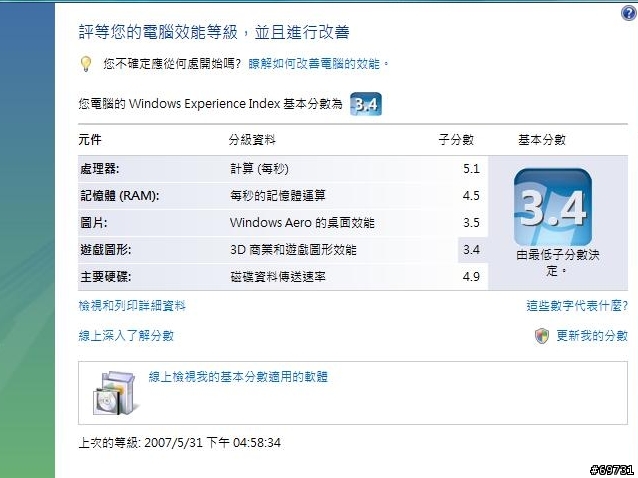The image size is (638, 478).
Task: Click the 由最低子分數決定 caption
Action: pyautogui.click(x=558, y=262)
